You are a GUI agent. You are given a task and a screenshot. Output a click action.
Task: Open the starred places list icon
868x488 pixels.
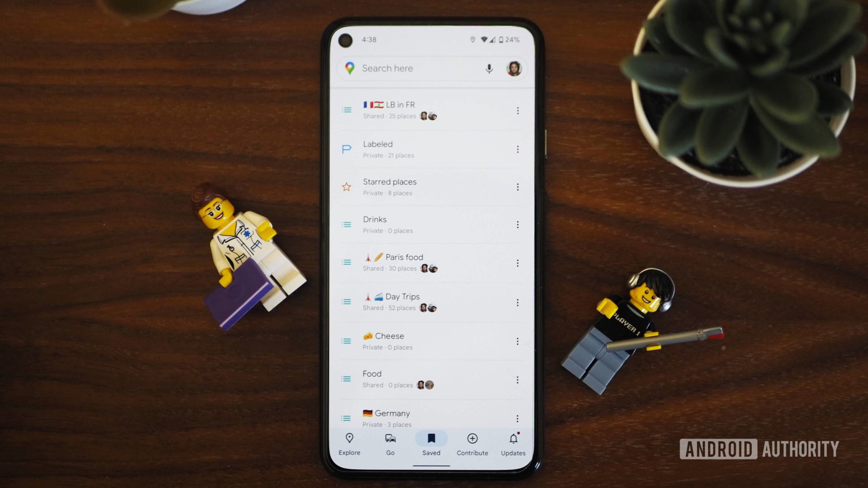[347, 187]
